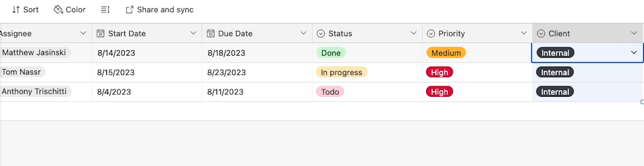The height and width of the screenshot is (166, 644).
Task: Click the Share and sync icon
Action: pyautogui.click(x=129, y=9)
